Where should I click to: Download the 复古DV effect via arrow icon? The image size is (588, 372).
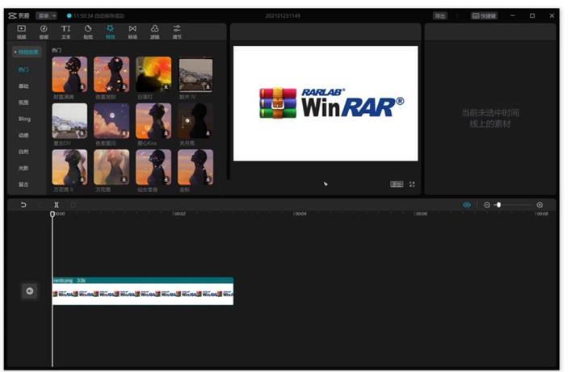[82, 133]
